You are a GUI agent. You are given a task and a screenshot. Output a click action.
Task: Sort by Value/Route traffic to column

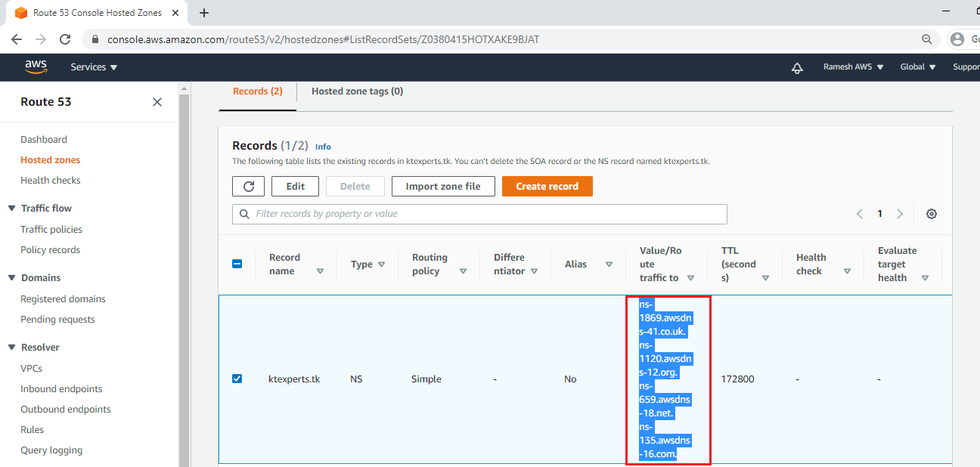click(690, 278)
